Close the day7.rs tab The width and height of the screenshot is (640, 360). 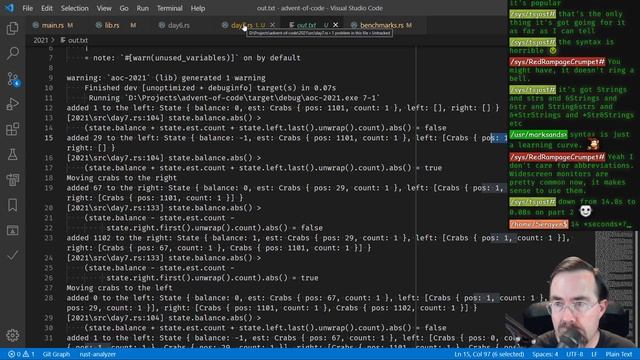coord(273,25)
